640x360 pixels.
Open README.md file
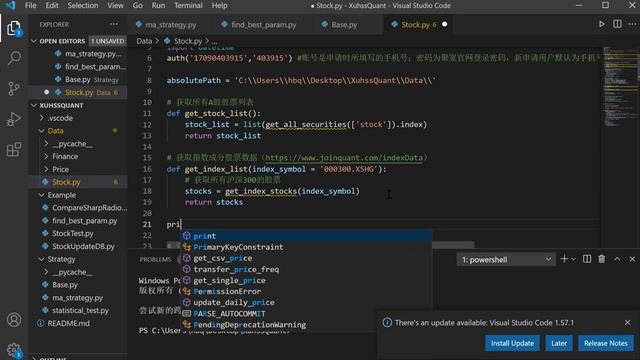coord(68,323)
